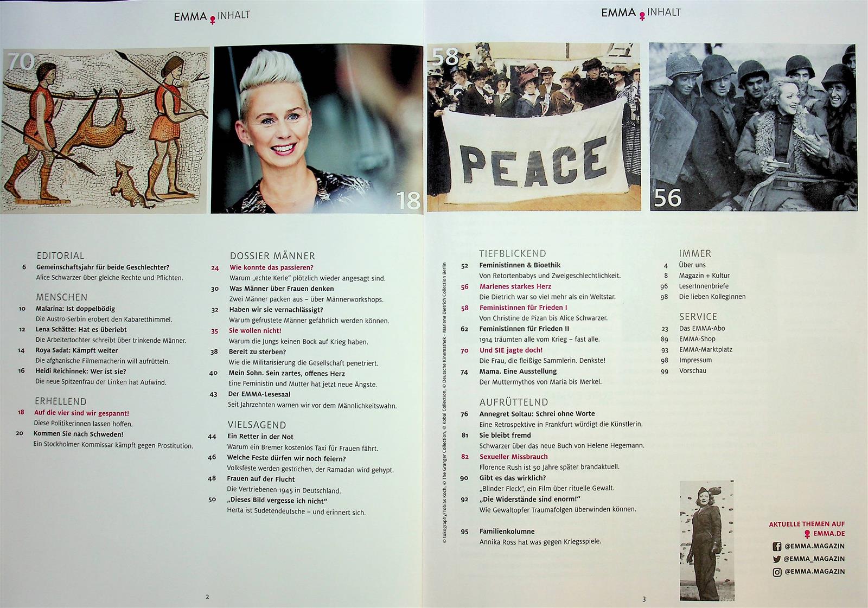Open 'Feministinnen & Bioethik' entry

tap(520, 265)
